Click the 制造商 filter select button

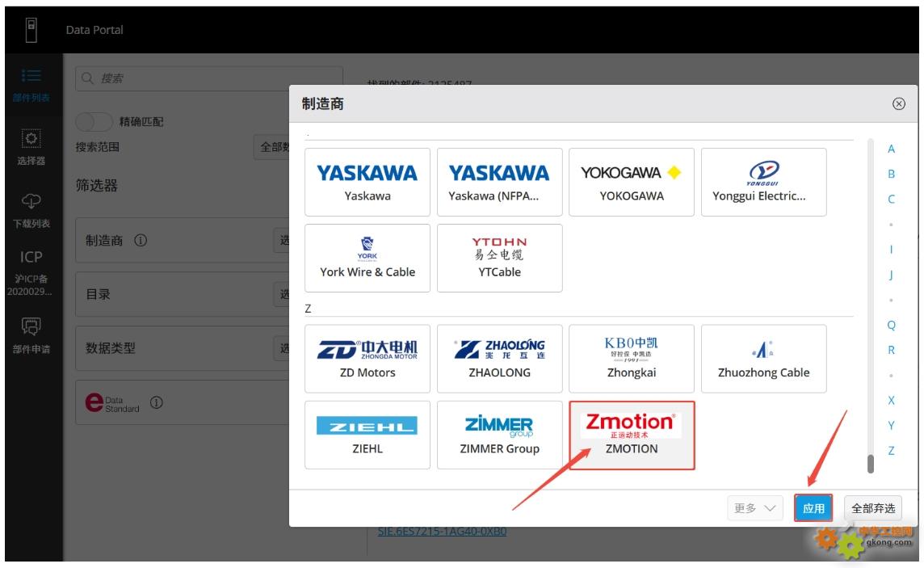click(x=282, y=241)
